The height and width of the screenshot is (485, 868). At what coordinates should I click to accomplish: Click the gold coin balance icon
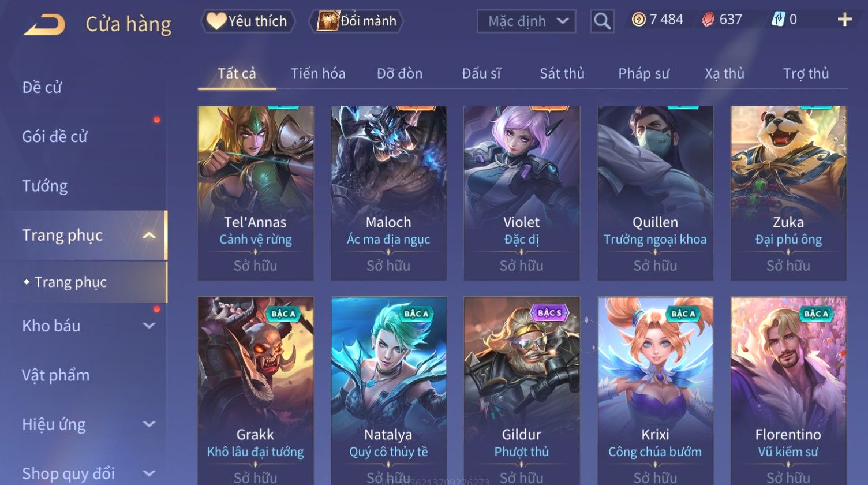point(638,20)
